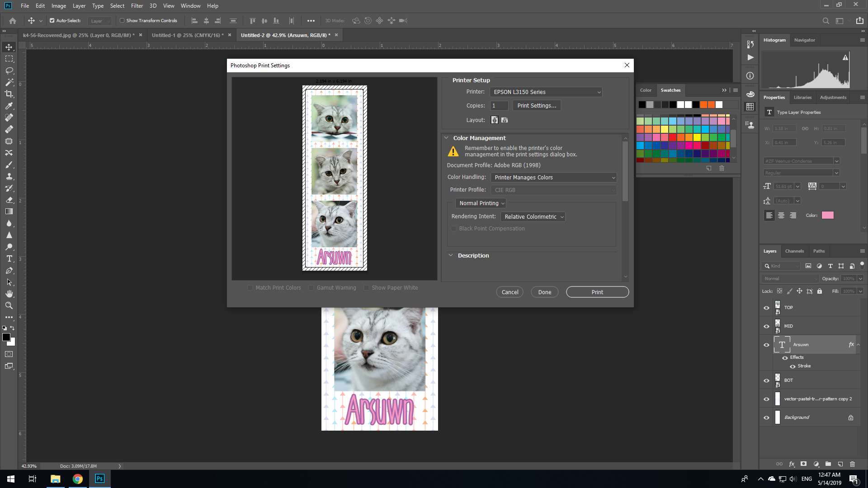The image size is (868, 488).
Task: Center align text in Properties panel
Action: [x=781, y=216]
